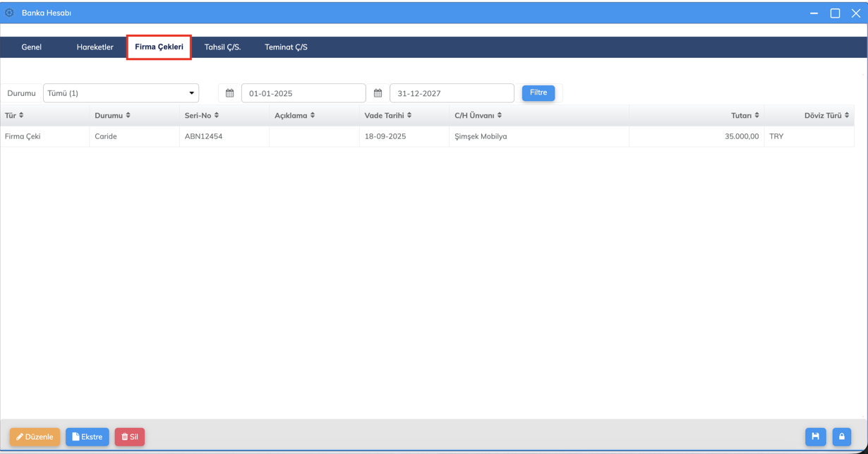868x454 pixels.
Task: Switch to the Hareketler tab
Action: click(x=95, y=47)
